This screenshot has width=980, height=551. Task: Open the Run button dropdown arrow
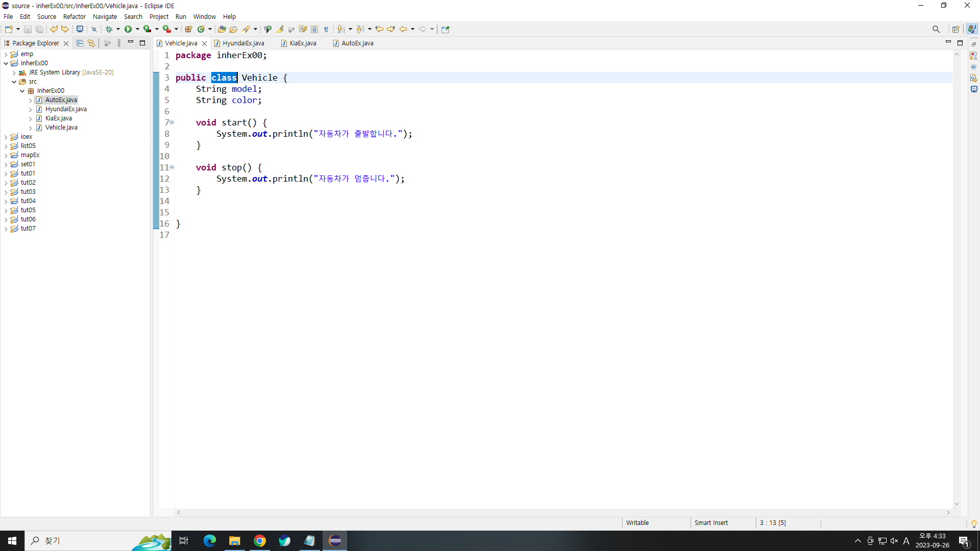(x=137, y=29)
